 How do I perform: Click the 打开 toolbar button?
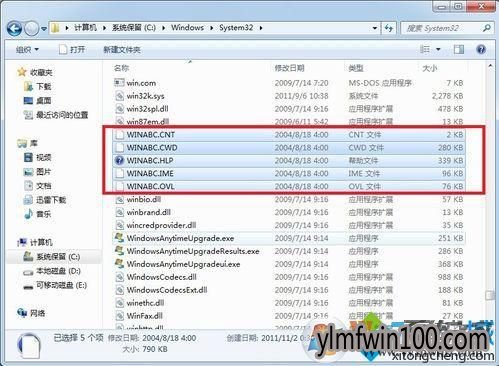72,50
